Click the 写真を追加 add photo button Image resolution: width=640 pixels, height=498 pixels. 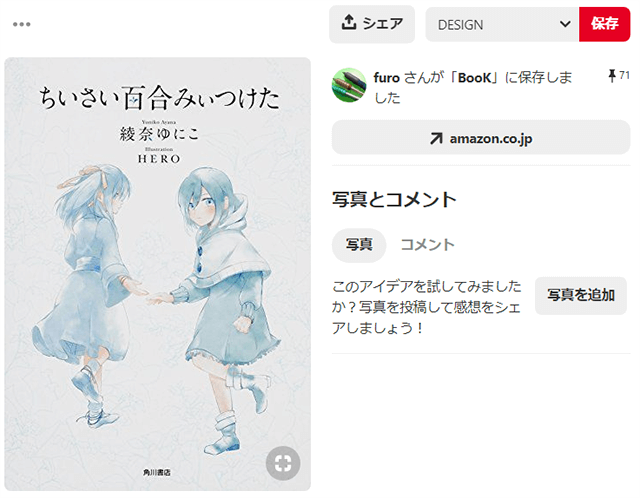tap(581, 296)
